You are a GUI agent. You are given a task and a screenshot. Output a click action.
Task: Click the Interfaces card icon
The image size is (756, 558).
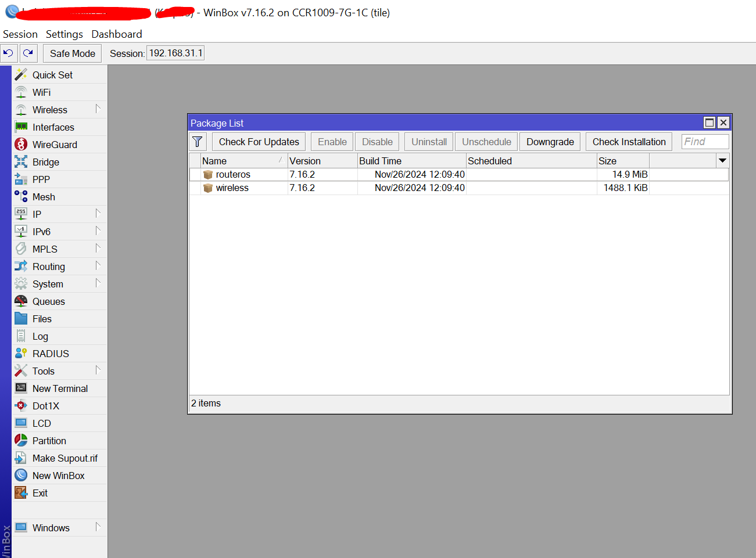21,127
